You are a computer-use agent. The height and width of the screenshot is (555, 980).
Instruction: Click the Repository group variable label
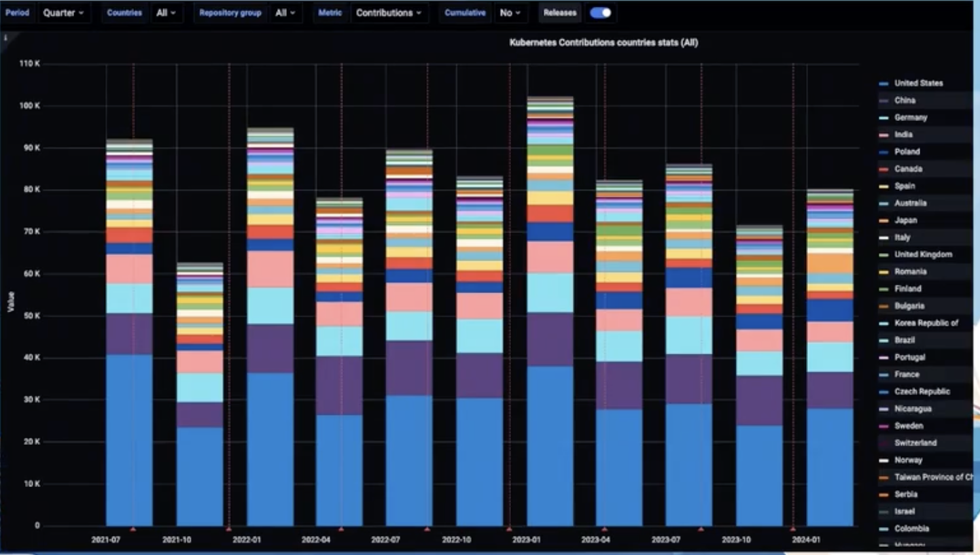(x=230, y=12)
